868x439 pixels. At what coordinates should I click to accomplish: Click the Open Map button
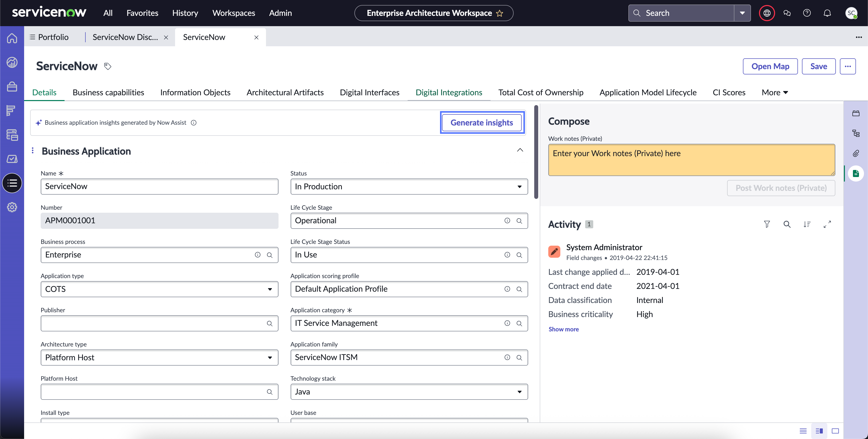tap(770, 66)
